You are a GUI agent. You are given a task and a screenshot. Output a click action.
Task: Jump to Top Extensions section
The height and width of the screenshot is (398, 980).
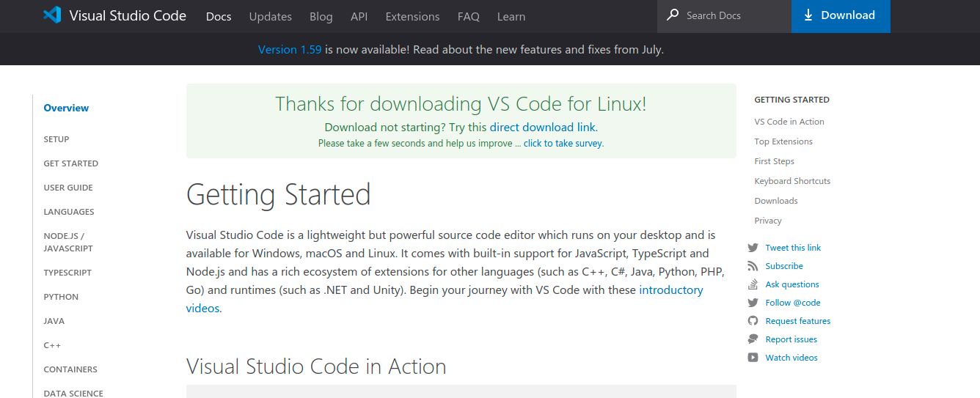(783, 141)
